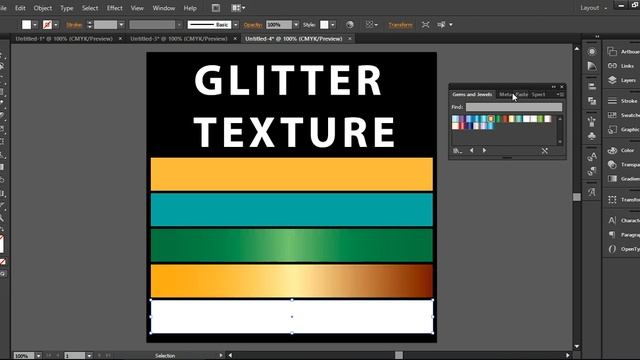Image resolution: width=640 pixels, height=360 pixels.
Task: Open the Symbols panel icon
Action: coord(592,136)
